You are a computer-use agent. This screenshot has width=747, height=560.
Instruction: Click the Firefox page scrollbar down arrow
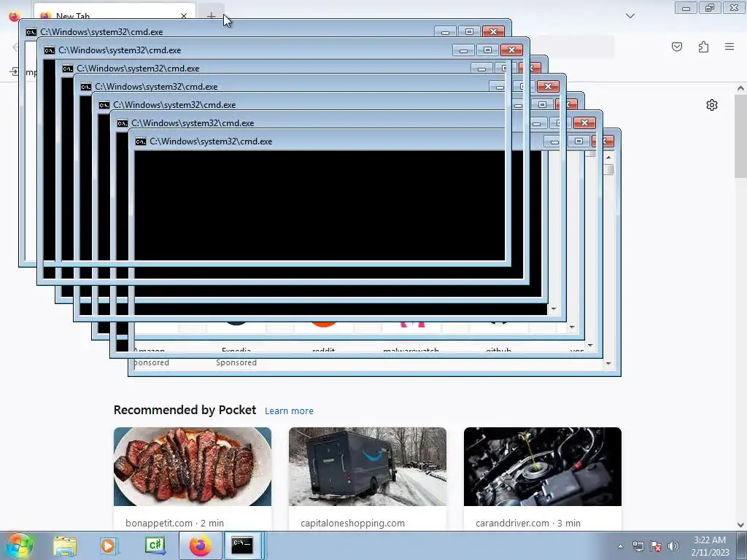741,525
